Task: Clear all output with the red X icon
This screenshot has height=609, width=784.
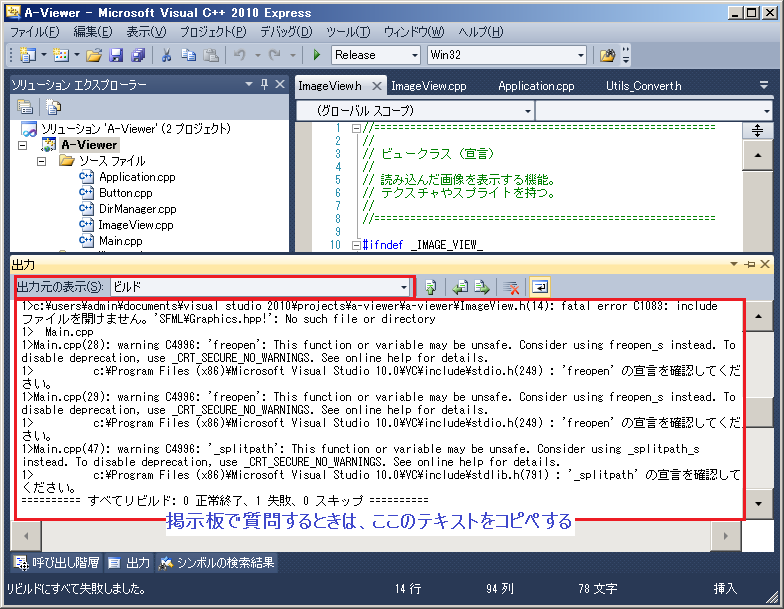Action: [511, 287]
